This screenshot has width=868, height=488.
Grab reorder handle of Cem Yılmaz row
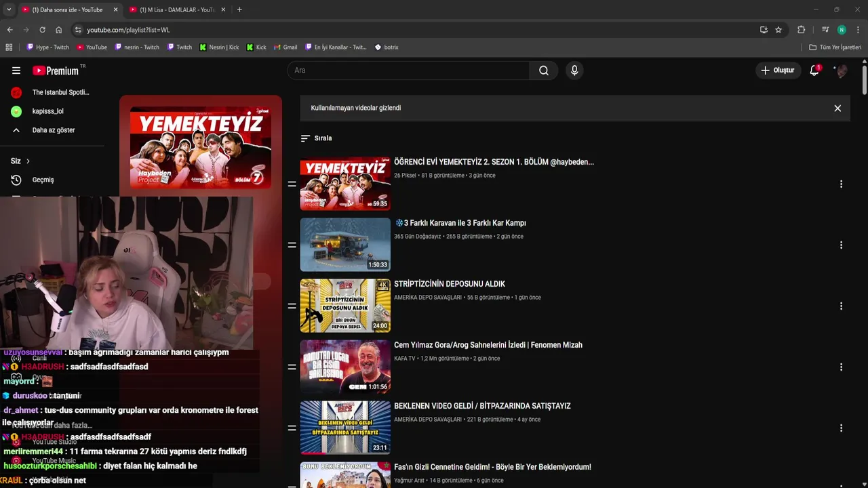pyautogui.click(x=292, y=367)
